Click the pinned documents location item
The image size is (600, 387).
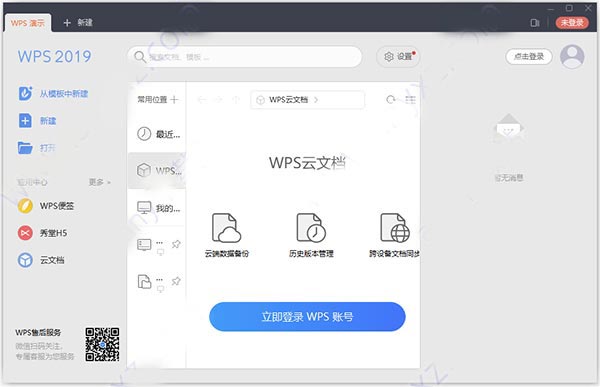[x=151, y=282]
